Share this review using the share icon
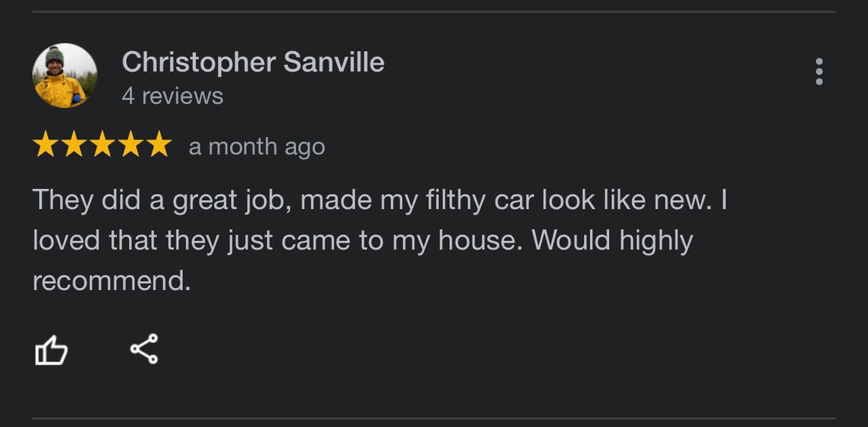The image size is (868, 427). click(143, 349)
